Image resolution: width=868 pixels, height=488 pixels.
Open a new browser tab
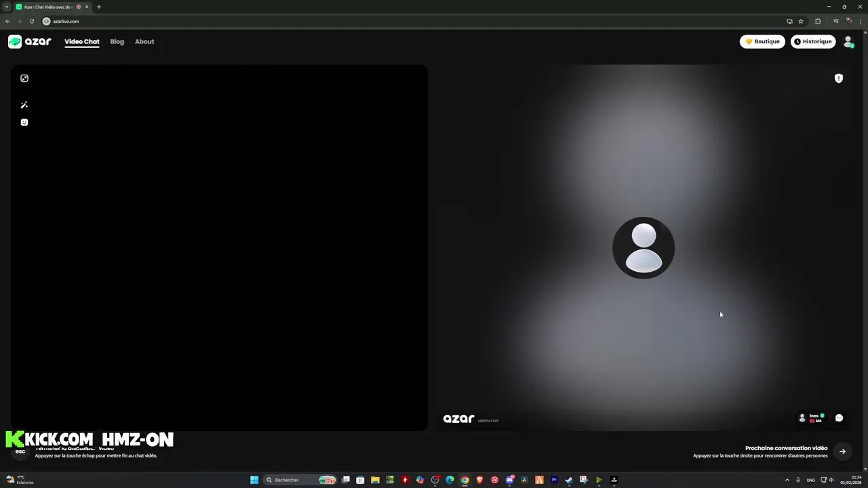[99, 7]
